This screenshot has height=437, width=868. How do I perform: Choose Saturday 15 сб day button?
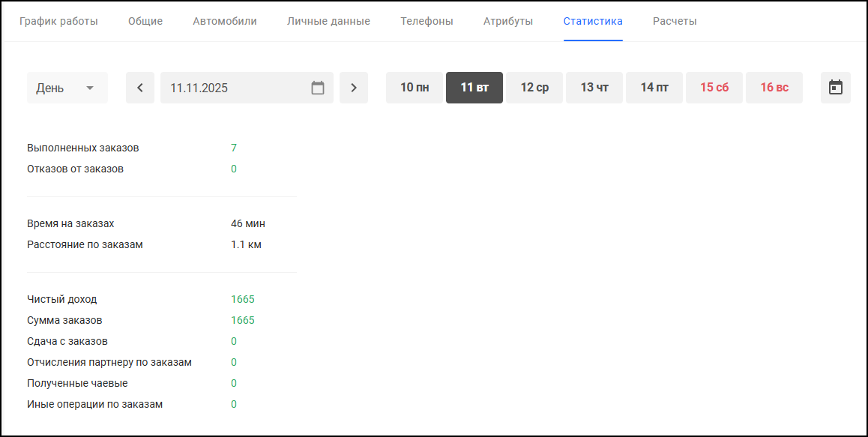pyautogui.click(x=714, y=88)
